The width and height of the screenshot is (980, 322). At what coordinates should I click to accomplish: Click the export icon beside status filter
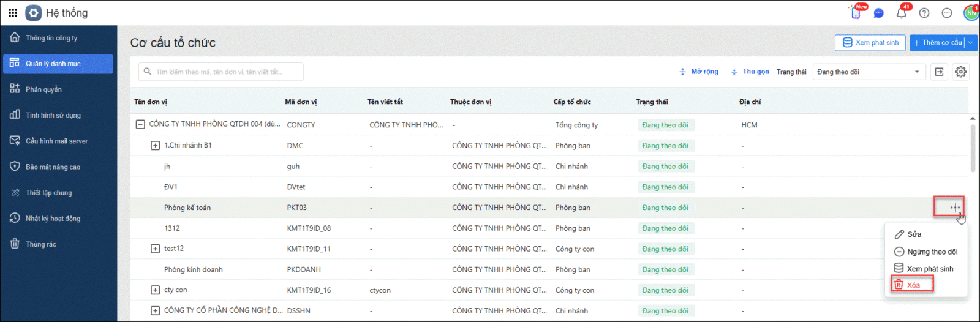coord(939,72)
